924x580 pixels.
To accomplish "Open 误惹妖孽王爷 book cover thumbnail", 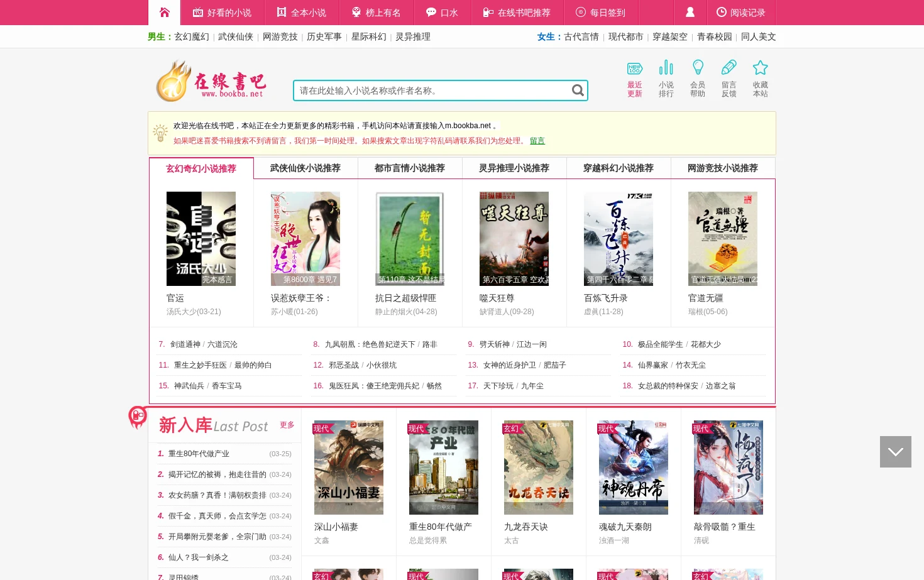I will [x=305, y=239].
